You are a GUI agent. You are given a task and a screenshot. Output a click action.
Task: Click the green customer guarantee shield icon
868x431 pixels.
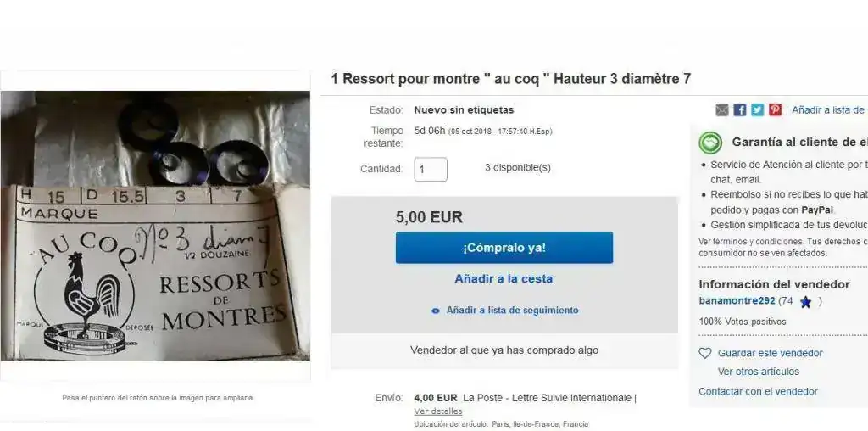click(710, 143)
